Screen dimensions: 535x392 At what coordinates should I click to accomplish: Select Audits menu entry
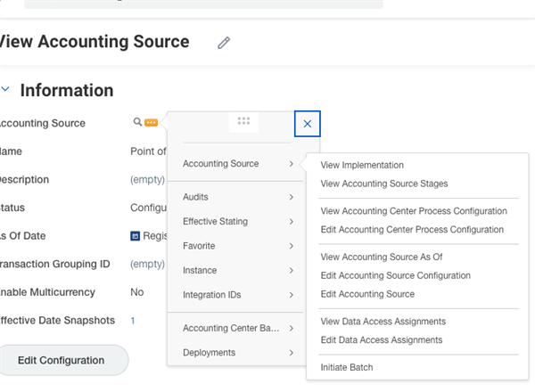[195, 197]
